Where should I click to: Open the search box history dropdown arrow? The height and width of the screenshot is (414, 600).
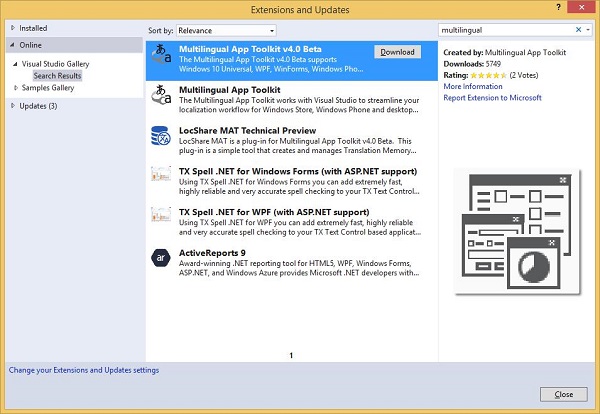click(588, 30)
